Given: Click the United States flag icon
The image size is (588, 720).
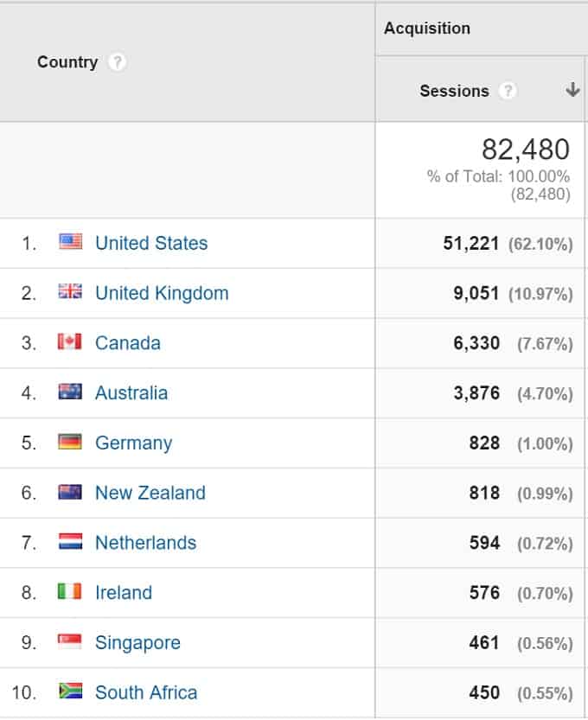Looking at the screenshot, I should click(x=71, y=241).
